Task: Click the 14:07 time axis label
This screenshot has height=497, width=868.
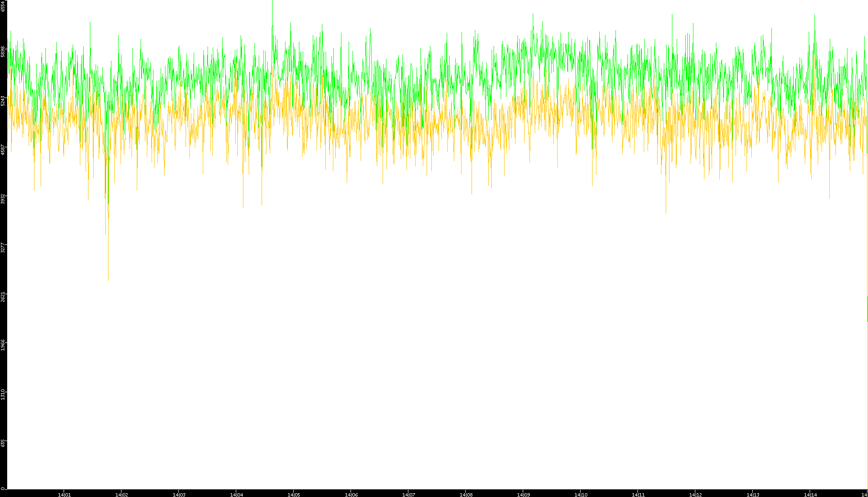Action: tap(408, 495)
